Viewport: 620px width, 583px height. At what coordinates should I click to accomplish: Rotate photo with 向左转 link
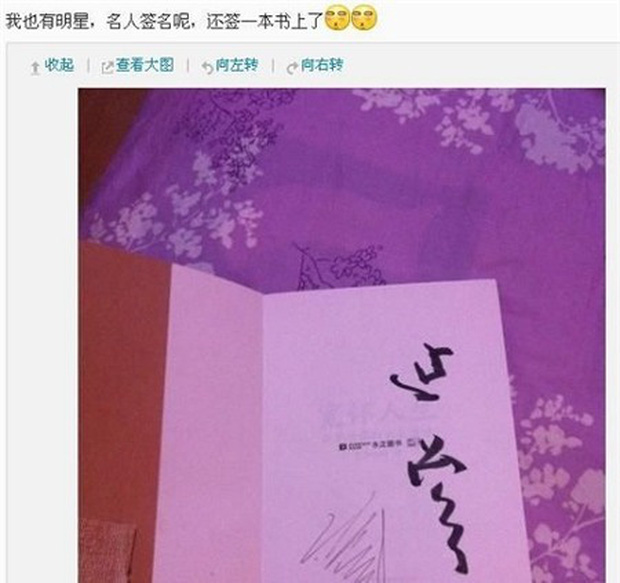[237, 65]
